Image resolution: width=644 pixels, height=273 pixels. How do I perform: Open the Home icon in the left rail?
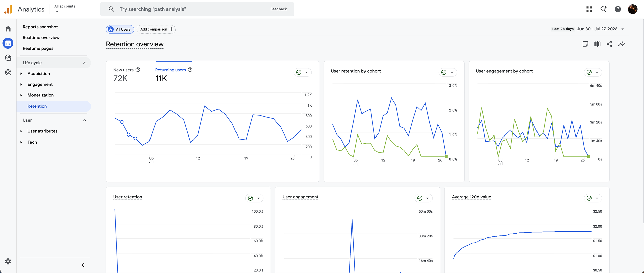[8, 29]
